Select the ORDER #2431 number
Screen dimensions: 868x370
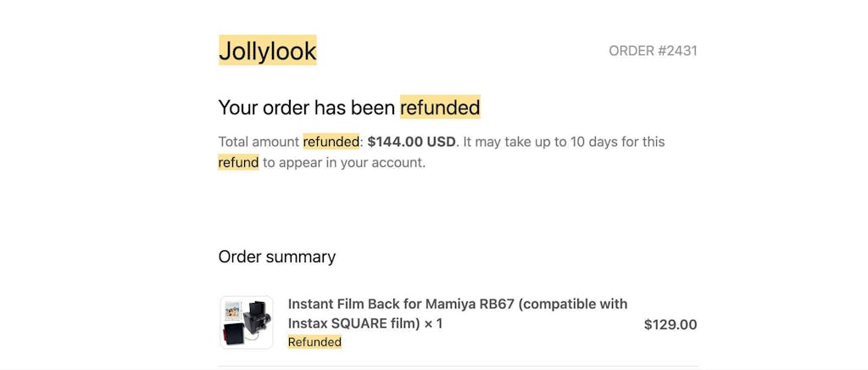(653, 51)
